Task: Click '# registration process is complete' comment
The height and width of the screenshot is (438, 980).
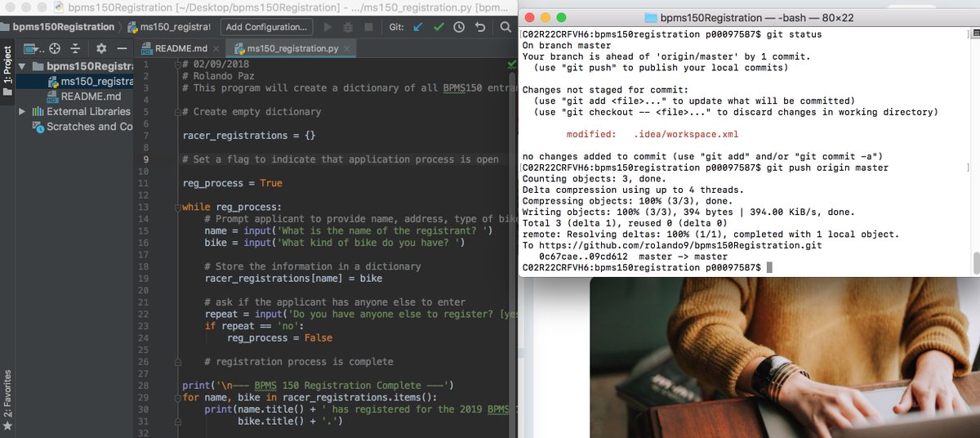Action: pyautogui.click(x=299, y=361)
